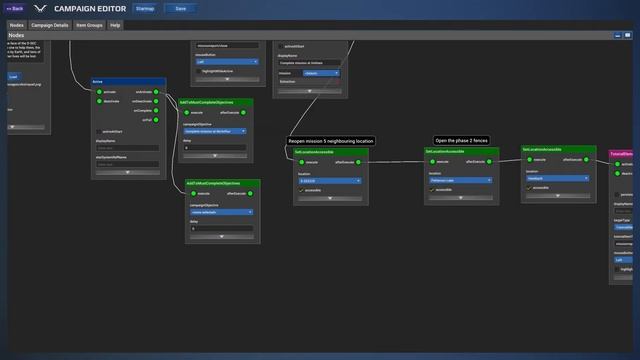Collapse the 'Reopen mission 5' SetLocationAccessible node
This screenshot has width=640, height=360.
pyautogui.click(x=330, y=198)
